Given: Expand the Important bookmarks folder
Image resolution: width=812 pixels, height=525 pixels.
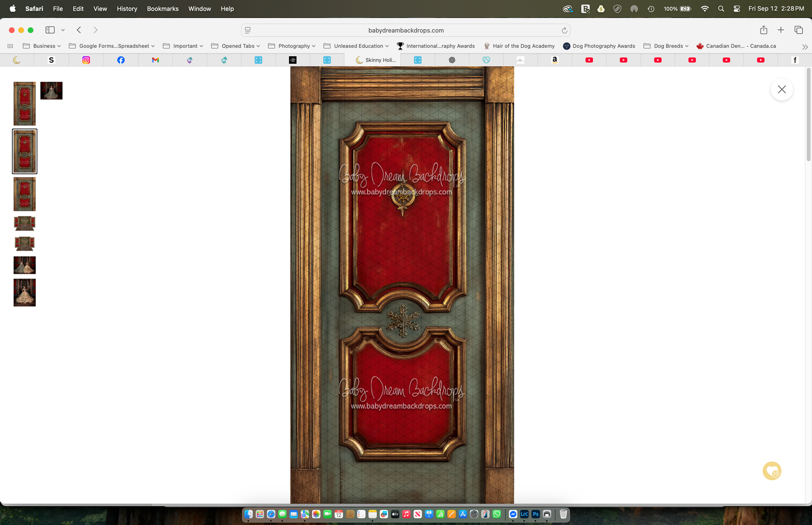Looking at the screenshot, I should (x=183, y=46).
